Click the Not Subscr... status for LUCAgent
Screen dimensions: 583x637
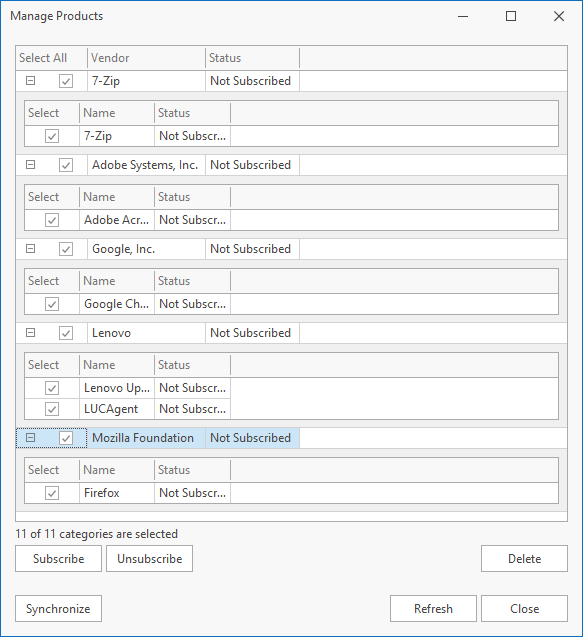(192, 409)
